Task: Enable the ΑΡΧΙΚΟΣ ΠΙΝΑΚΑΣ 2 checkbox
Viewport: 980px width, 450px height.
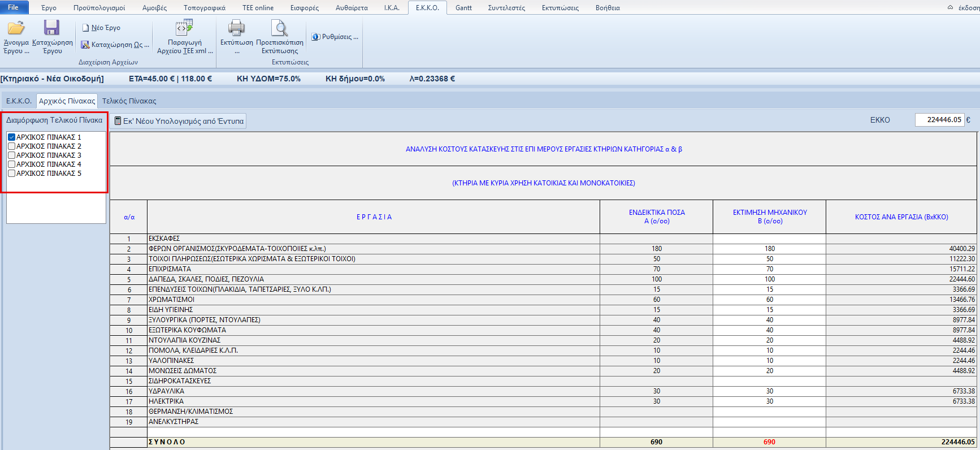Action: click(x=11, y=146)
